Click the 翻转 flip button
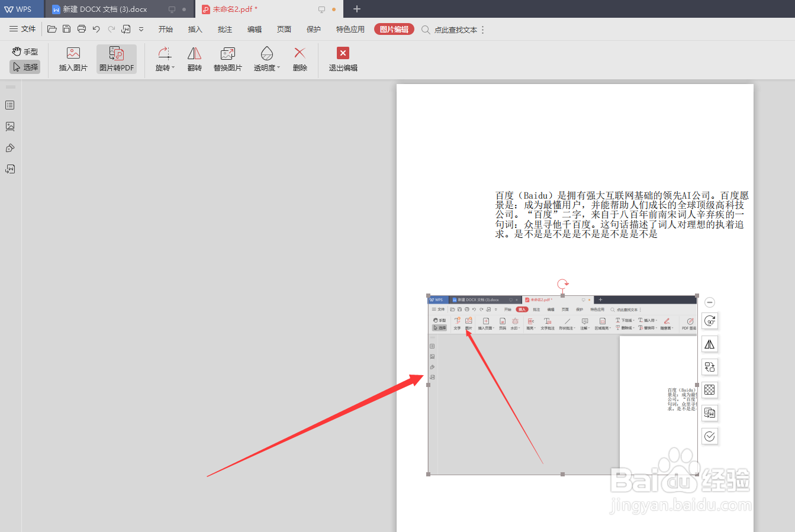Screen dimensions: 795x532 pos(195,59)
